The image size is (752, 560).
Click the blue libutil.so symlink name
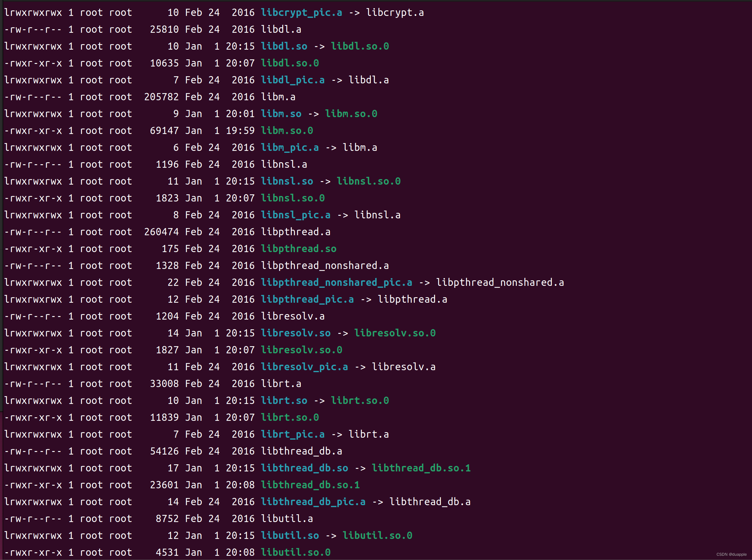tap(290, 536)
